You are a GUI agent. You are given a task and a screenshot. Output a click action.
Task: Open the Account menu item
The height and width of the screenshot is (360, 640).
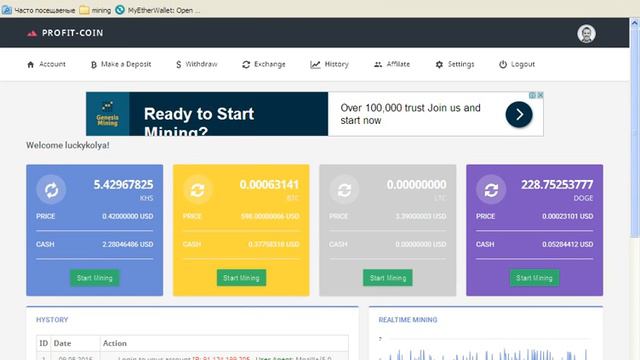(52, 64)
